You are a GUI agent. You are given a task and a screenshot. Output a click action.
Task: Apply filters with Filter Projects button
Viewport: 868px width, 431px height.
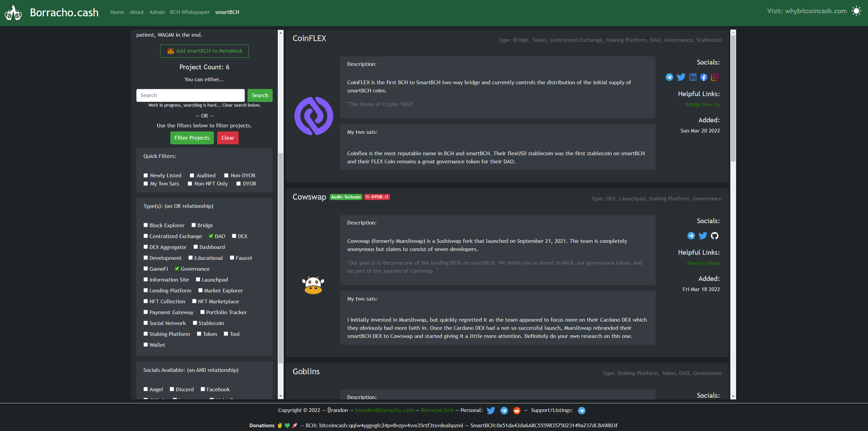point(192,138)
